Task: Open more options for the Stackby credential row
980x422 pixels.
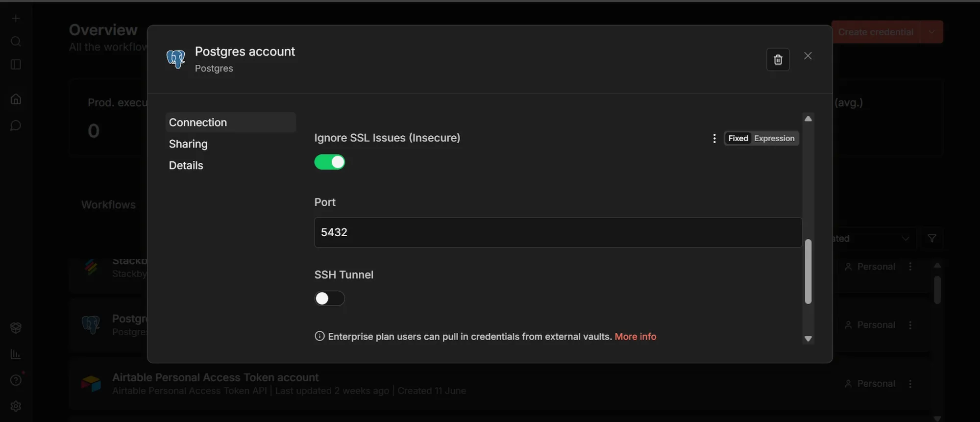Action: (910, 267)
